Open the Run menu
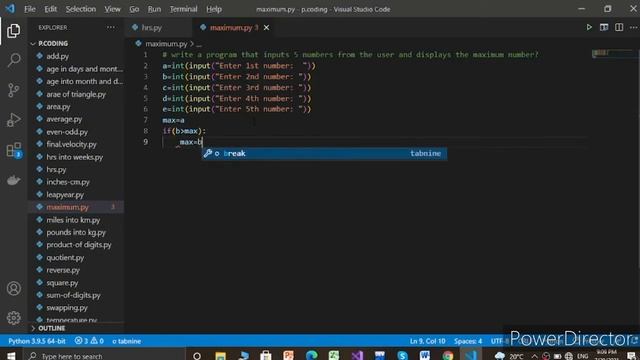The height and width of the screenshot is (360, 640). 154,9
